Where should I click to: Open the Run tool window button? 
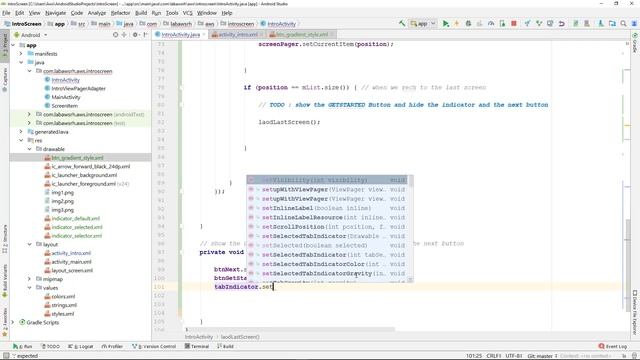tap(23, 346)
